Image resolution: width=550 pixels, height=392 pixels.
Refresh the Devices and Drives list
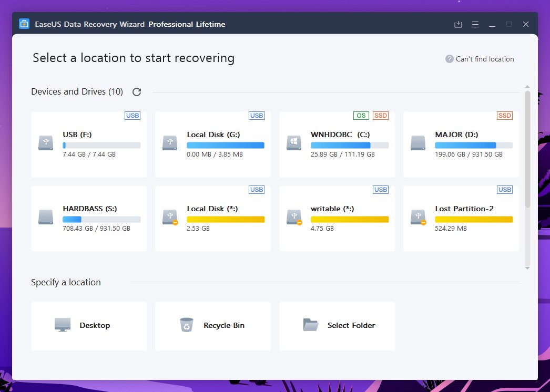(137, 92)
